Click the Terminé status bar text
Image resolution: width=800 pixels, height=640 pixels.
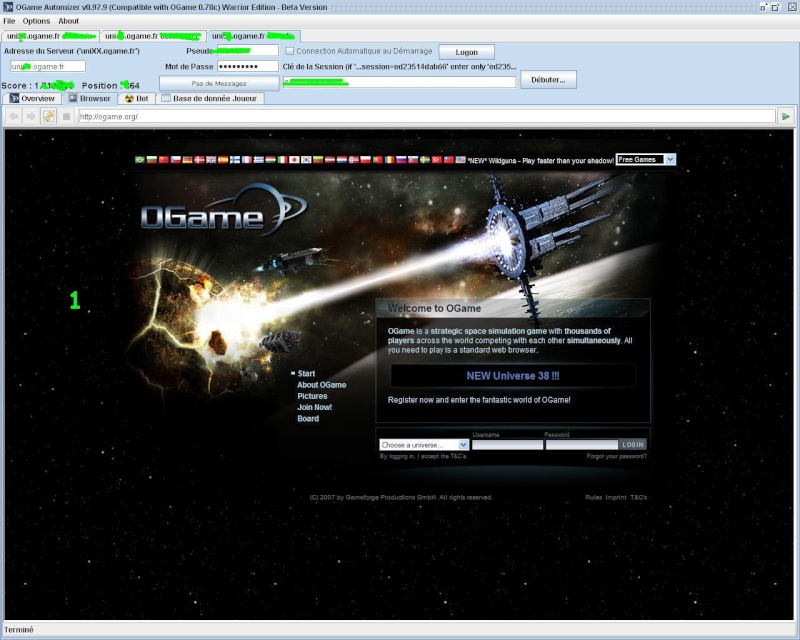point(19,630)
